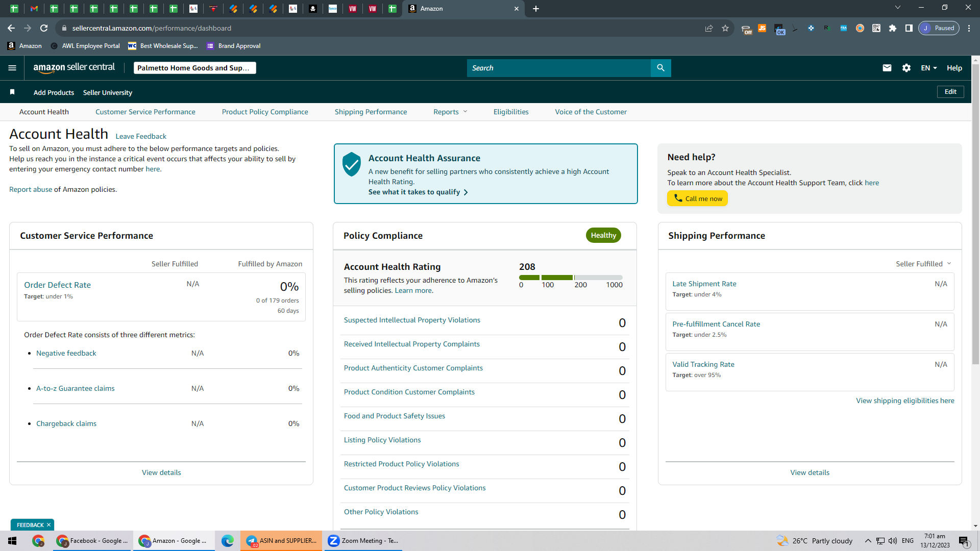
Task: Open the Report abuse link
Action: (x=31, y=189)
